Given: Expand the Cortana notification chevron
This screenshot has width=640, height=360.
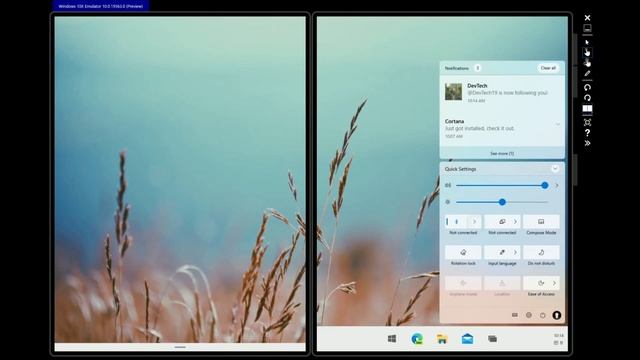Looking at the screenshot, I should pos(557,124).
